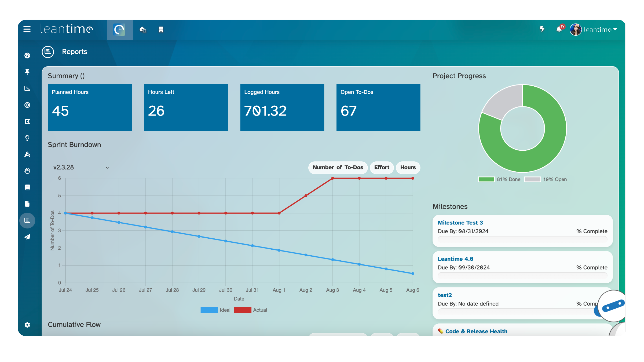Open the dashboard gauge sidebar icon
The image size is (644, 362).
pyautogui.click(x=27, y=56)
